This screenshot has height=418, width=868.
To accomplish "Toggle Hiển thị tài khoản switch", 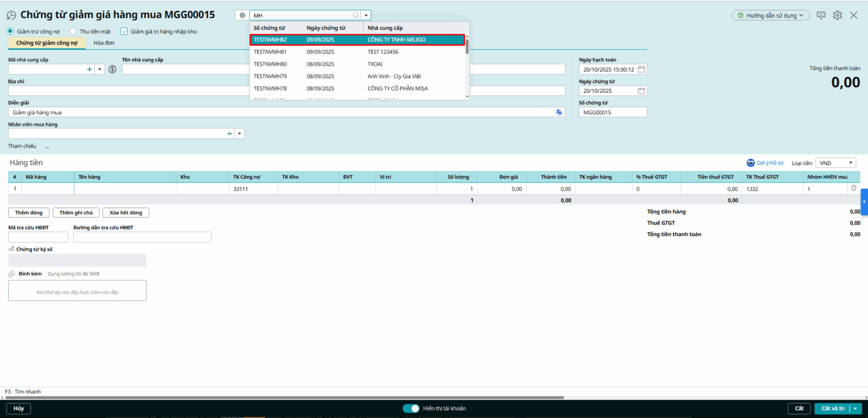I will pyautogui.click(x=411, y=408).
